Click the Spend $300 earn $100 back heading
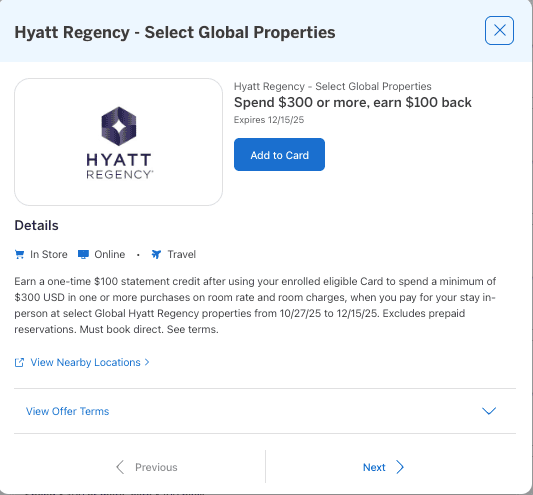This screenshot has height=495, width=533. 353,102
